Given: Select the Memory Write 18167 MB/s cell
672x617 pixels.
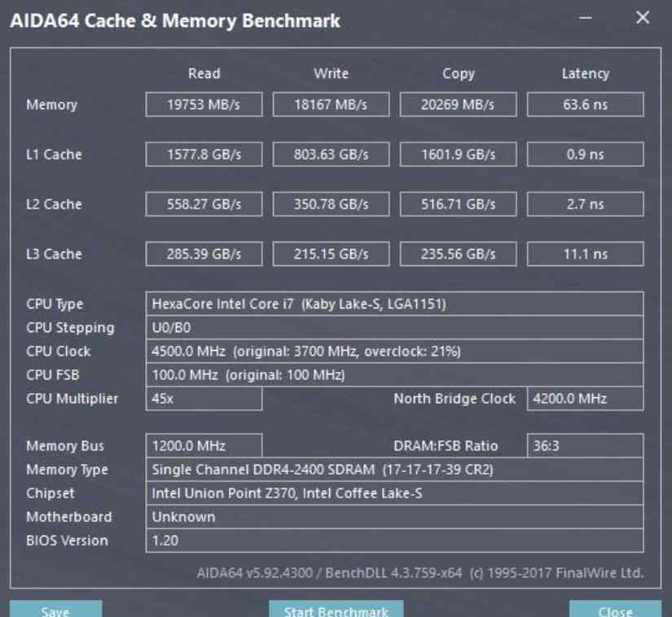Looking at the screenshot, I should 331,104.
